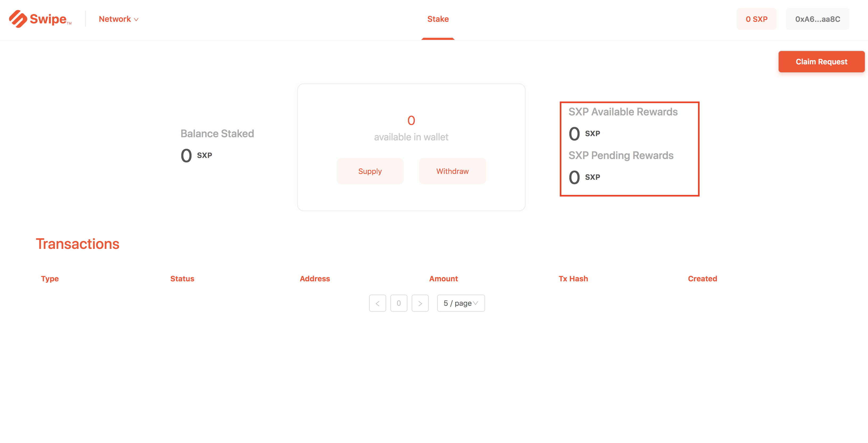Click the Amount column header
The width and height of the screenshot is (868, 443).
point(443,279)
